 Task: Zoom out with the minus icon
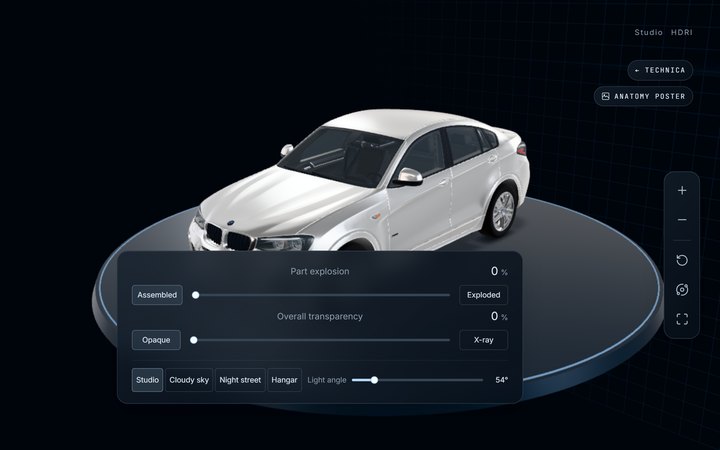pos(682,220)
